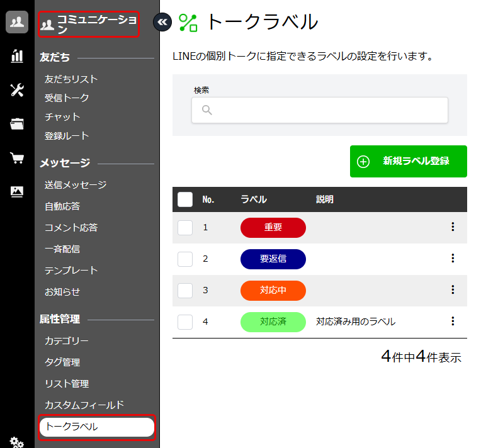Collapse the sidebar with double-chevron button
Screen dimensions: 481x448
tap(162, 22)
